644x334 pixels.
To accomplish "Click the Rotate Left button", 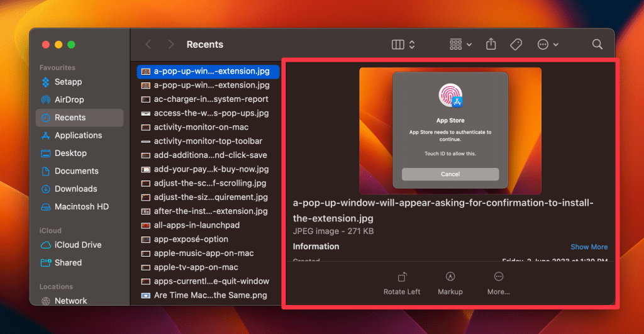I will click(x=402, y=284).
